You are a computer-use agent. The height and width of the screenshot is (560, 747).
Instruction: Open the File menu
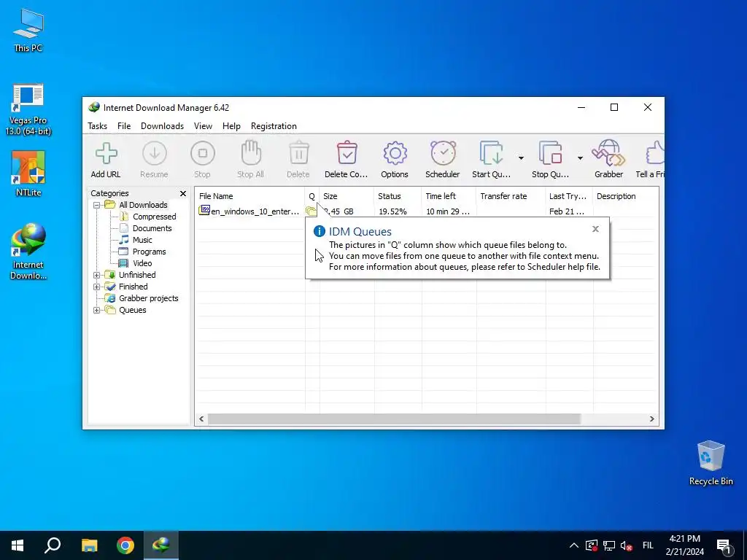pyautogui.click(x=124, y=126)
